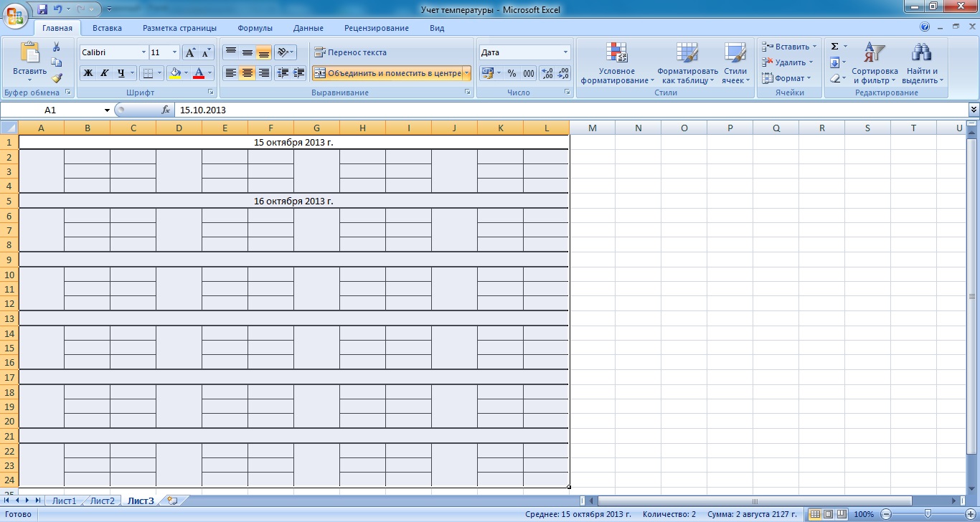980x522 pixels.
Task: Click the fill color paint bucket icon
Action: pyautogui.click(x=174, y=72)
